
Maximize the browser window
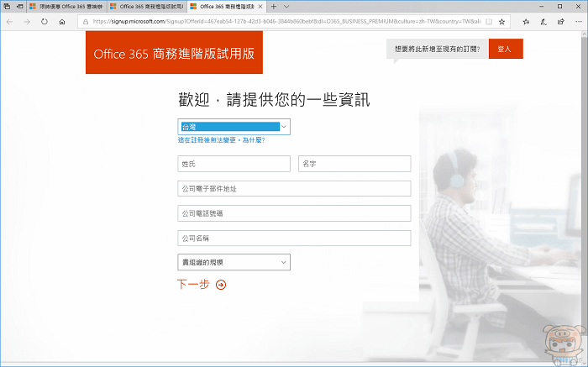click(x=559, y=7)
